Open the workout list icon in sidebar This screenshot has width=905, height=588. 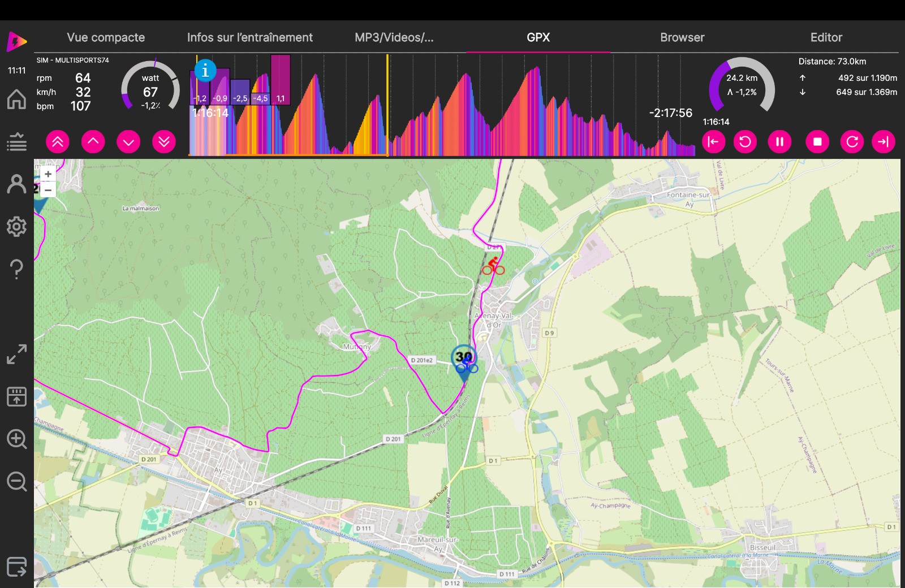(x=16, y=142)
